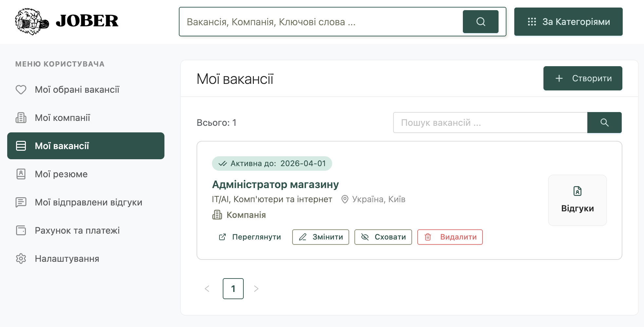Open the Відгуки responses tile
Screen dimensions: 644x327
click(578, 200)
